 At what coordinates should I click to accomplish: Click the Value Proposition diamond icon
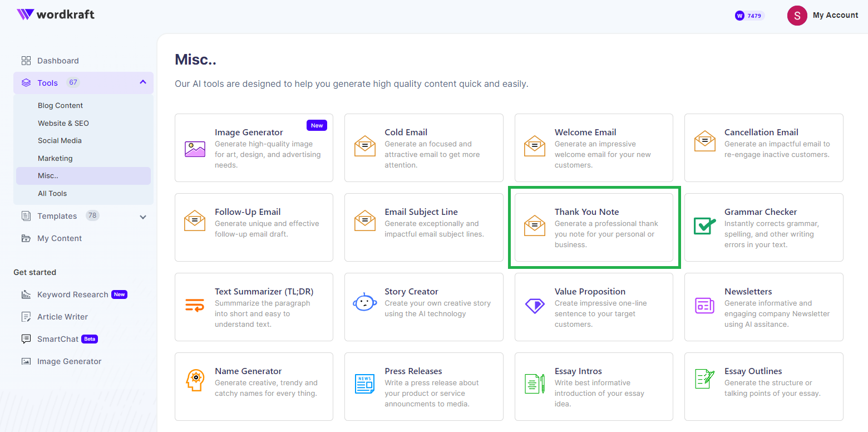coord(535,305)
